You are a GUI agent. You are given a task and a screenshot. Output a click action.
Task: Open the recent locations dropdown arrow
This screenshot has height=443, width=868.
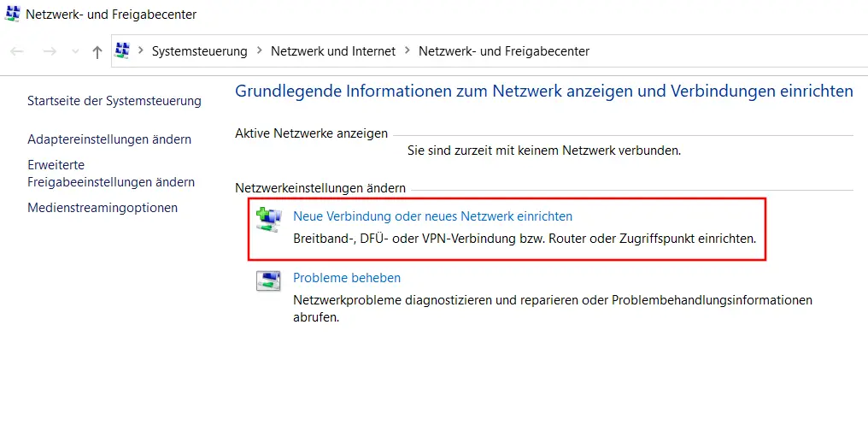[75, 51]
